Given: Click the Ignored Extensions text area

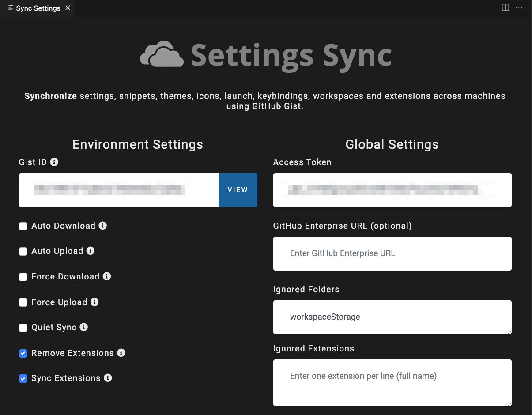Looking at the screenshot, I should (x=392, y=383).
